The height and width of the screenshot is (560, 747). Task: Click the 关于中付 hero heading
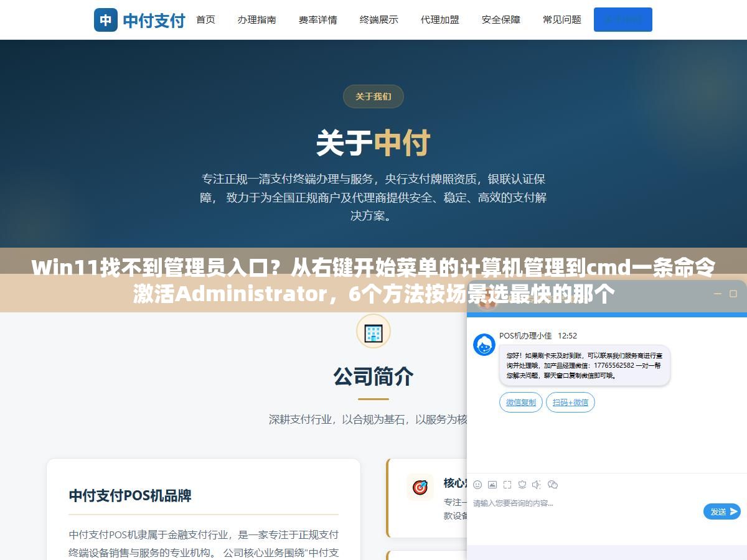pos(374,142)
